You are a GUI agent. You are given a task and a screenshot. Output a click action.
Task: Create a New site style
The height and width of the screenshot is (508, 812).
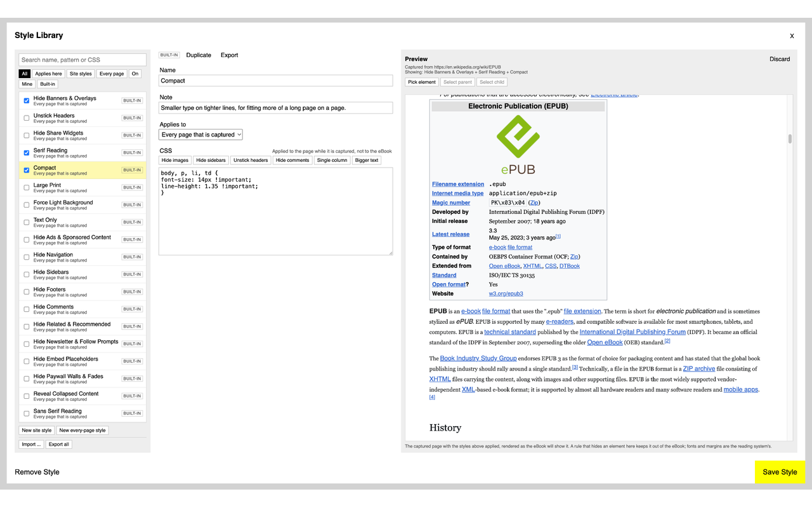click(x=37, y=431)
